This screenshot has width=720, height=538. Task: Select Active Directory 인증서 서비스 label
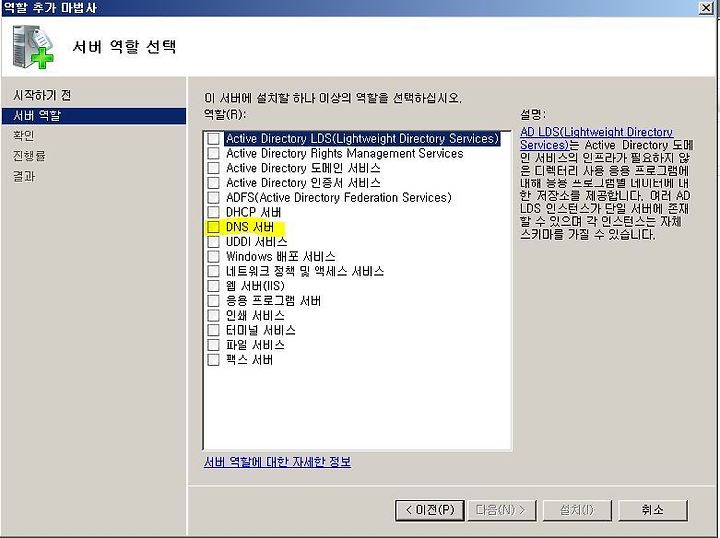pos(303,183)
